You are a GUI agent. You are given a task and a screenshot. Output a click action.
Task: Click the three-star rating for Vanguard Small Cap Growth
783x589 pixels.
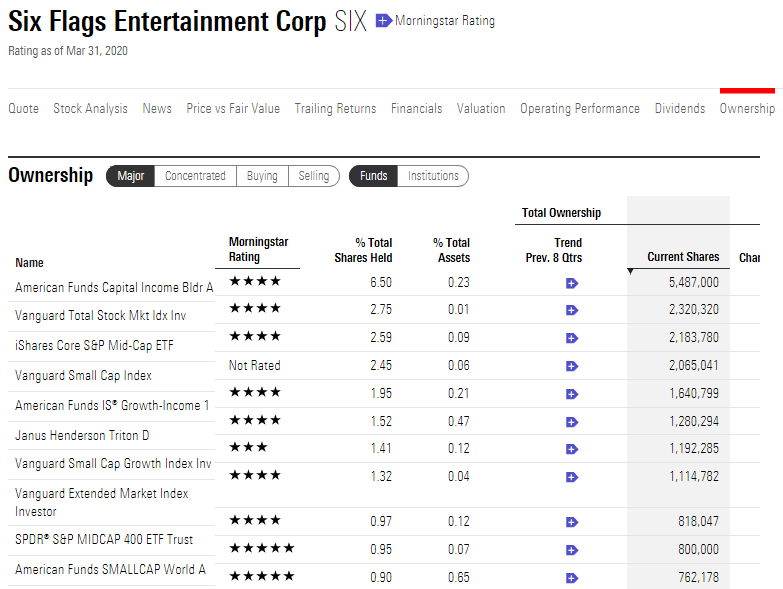click(x=248, y=447)
